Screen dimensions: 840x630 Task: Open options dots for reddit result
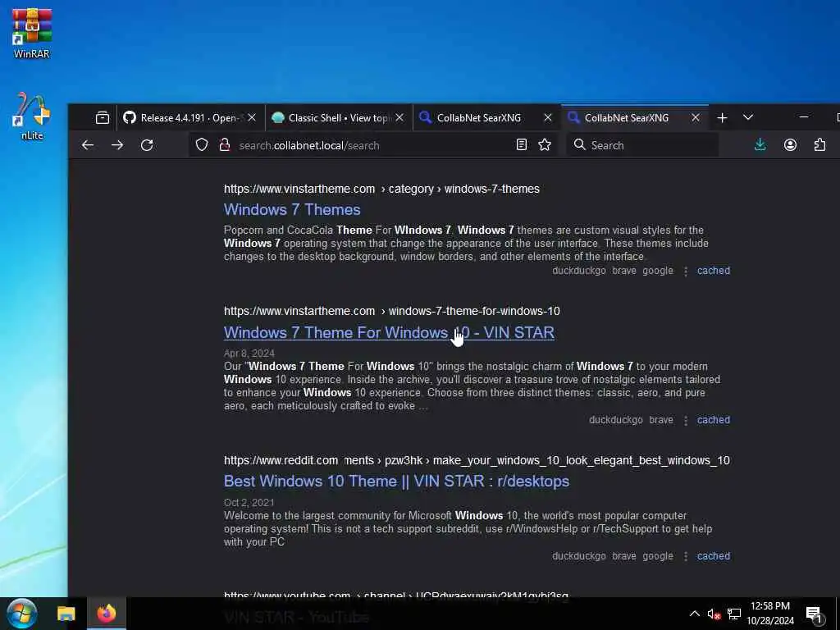685,557
